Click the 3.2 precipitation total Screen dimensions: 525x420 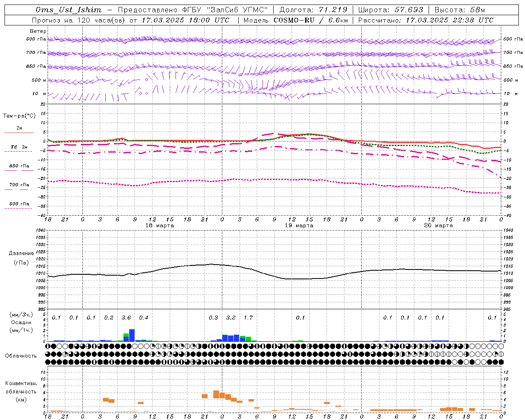pyautogui.click(x=231, y=318)
